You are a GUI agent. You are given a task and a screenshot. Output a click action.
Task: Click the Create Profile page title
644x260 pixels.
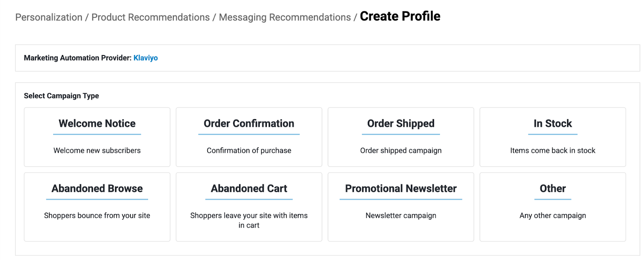pos(400,16)
